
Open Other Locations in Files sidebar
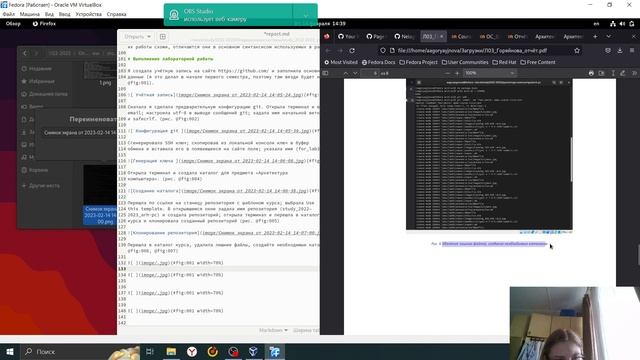(40, 185)
